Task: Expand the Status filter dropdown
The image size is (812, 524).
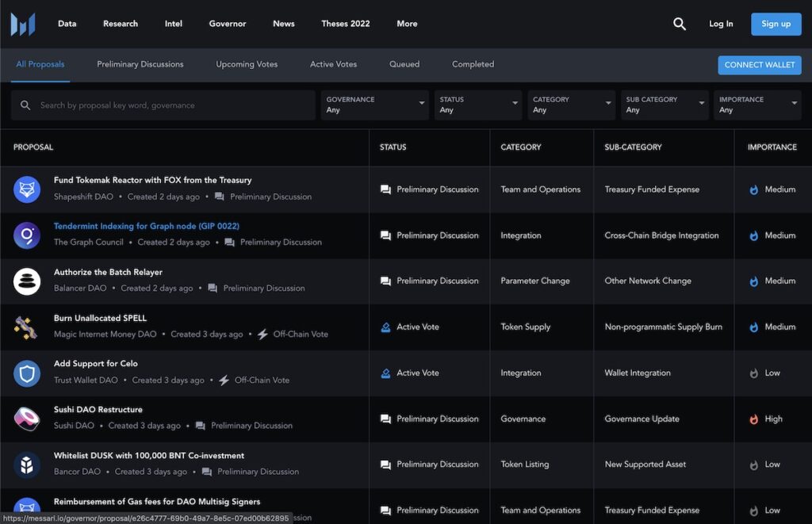Action: [478, 105]
